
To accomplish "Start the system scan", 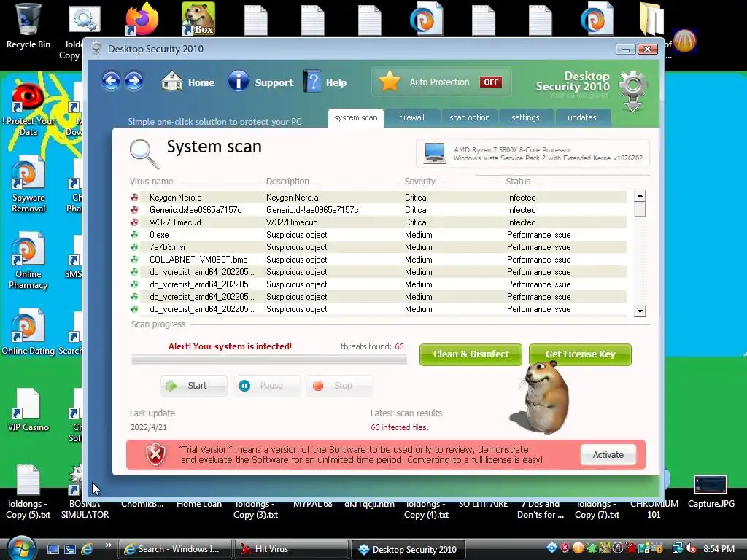I will 193,386.
